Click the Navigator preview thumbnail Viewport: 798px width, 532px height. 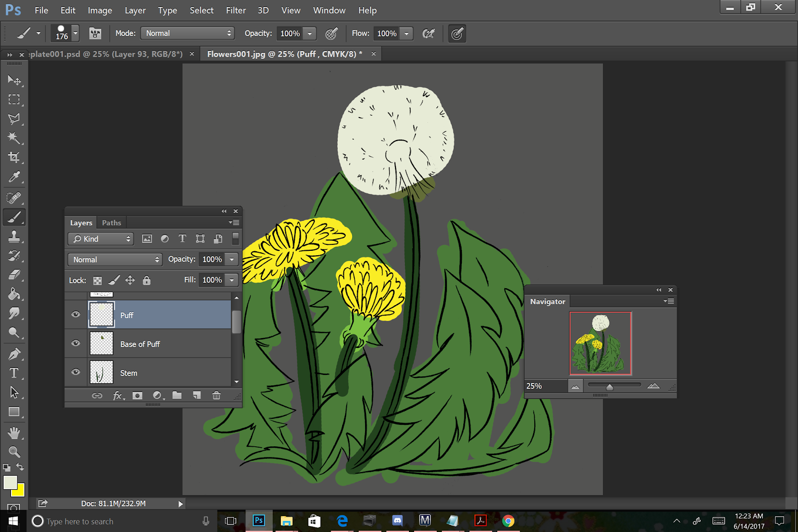click(x=600, y=344)
